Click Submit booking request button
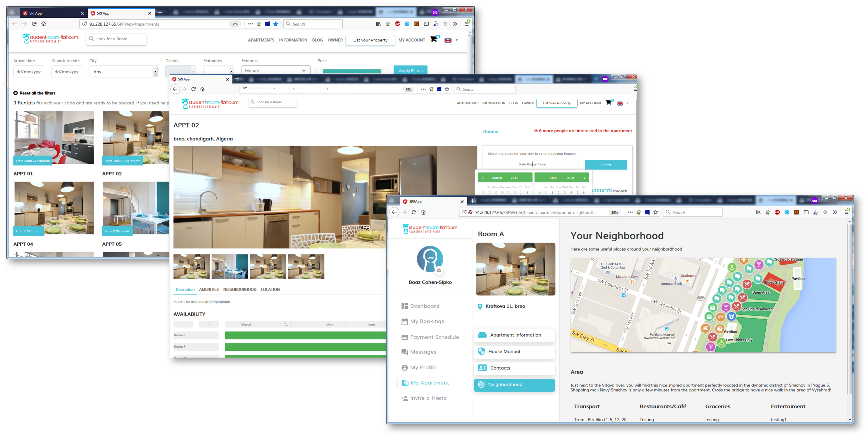Viewport: 868px width, 438px height. click(605, 165)
